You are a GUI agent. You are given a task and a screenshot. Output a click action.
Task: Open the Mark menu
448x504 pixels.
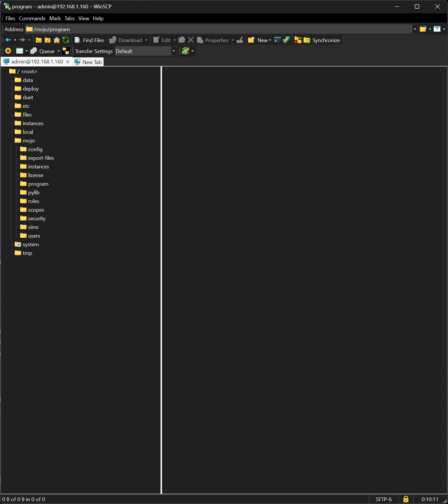(55, 18)
